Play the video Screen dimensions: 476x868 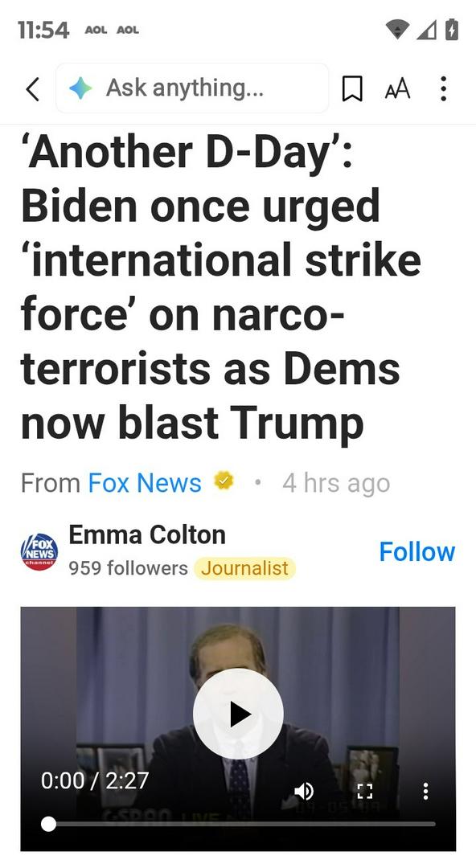coord(238,714)
